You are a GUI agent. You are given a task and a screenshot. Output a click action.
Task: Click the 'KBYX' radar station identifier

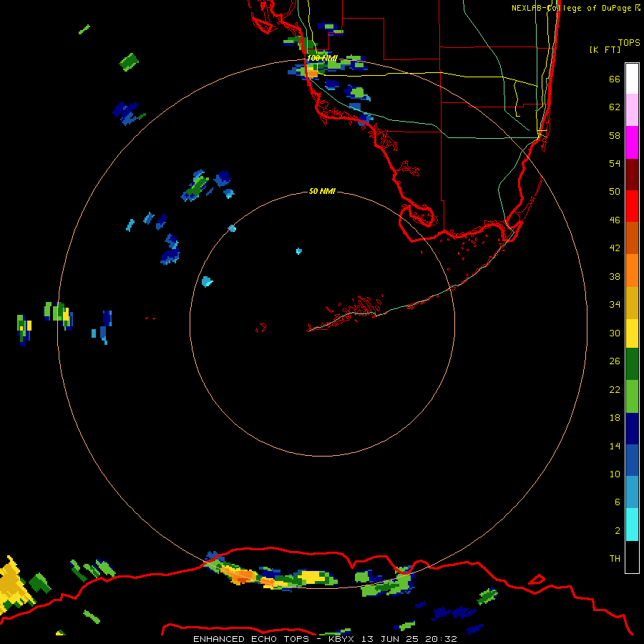[341, 639]
